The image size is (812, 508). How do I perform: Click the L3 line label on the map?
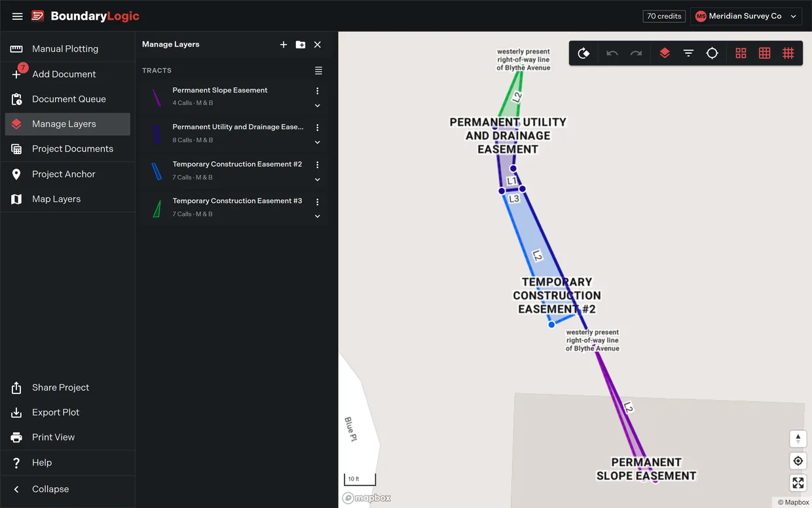(514, 199)
